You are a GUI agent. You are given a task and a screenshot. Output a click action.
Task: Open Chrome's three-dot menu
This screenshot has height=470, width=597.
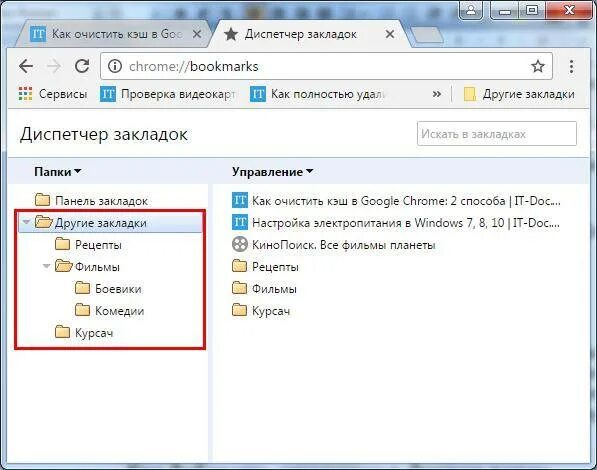(x=571, y=66)
